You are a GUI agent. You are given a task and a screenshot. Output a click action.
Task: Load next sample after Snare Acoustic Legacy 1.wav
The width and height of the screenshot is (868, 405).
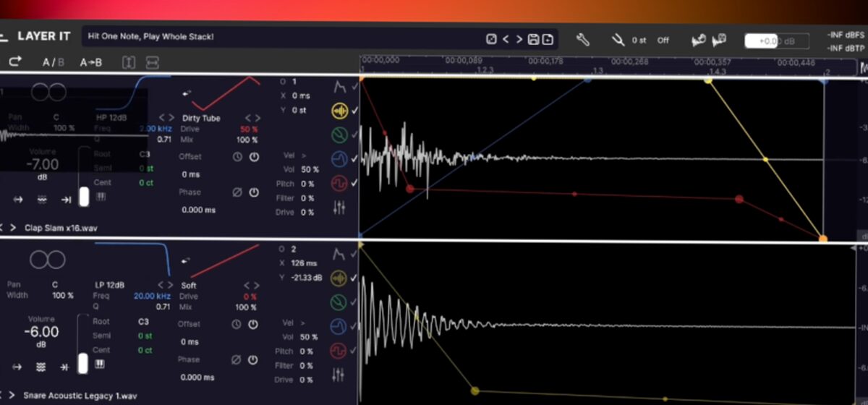(13, 396)
